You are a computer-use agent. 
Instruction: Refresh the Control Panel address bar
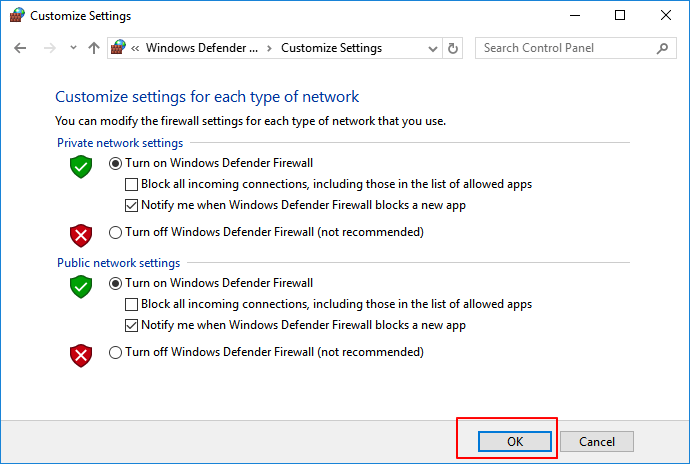point(454,48)
